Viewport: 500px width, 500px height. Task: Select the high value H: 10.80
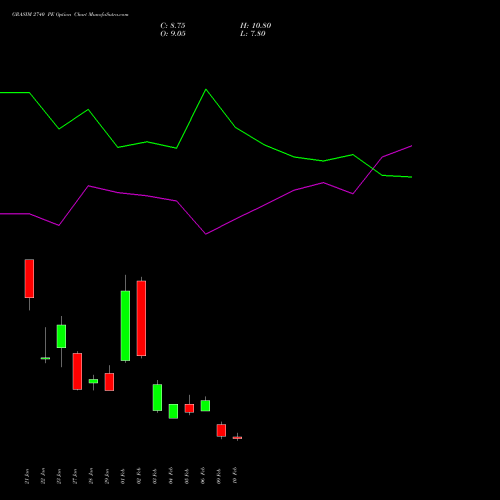[x=255, y=26]
